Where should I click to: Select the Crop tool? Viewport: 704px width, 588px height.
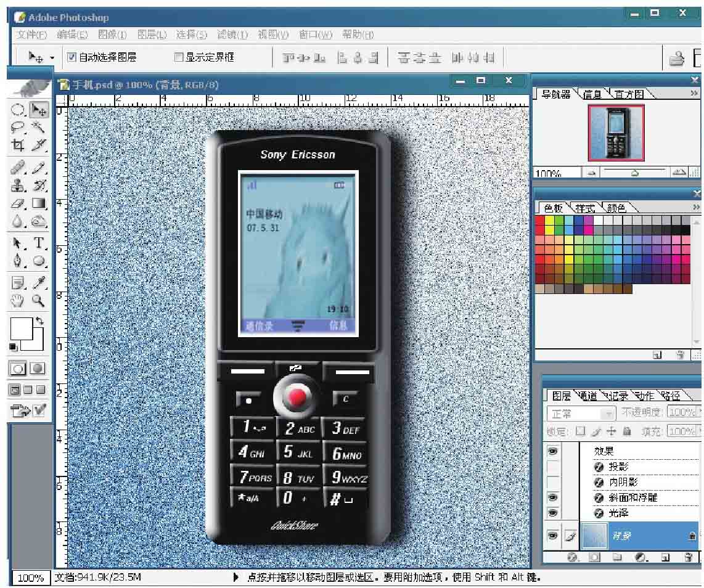[x=17, y=145]
